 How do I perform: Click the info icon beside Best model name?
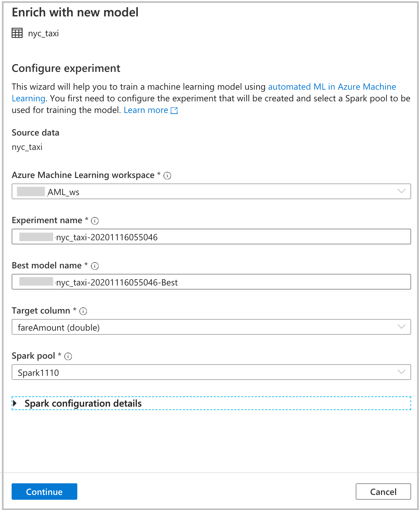pyautogui.click(x=95, y=266)
